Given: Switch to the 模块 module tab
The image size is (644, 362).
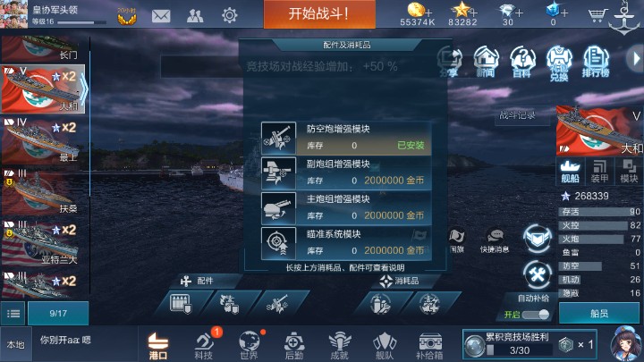Looking at the screenshot, I should tap(629, 171).
